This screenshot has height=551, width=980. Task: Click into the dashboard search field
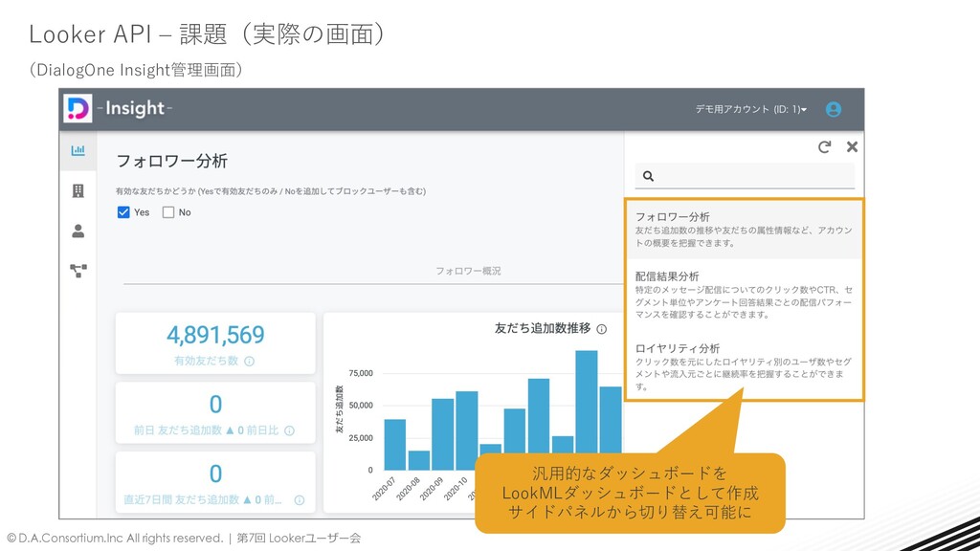745,176
